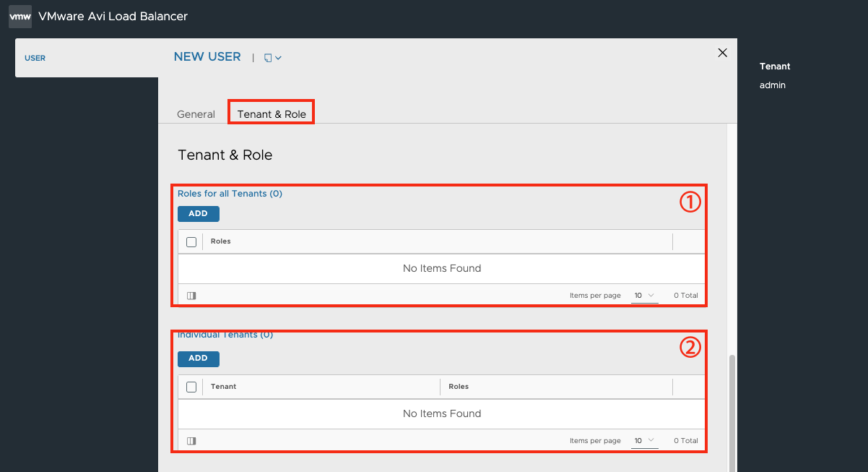Open column chooser icon in Individual Tenants footer
This screenshot has height=472, width=868.
[x=191, y=441]
